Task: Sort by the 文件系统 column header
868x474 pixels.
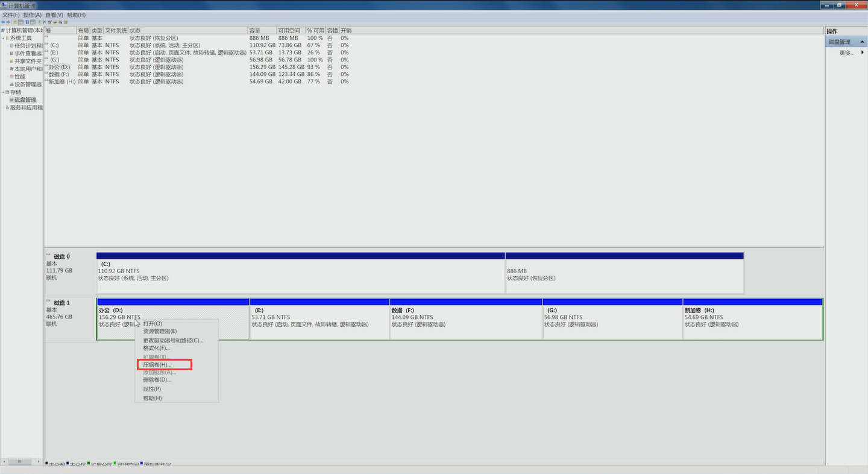Action: 116,30
